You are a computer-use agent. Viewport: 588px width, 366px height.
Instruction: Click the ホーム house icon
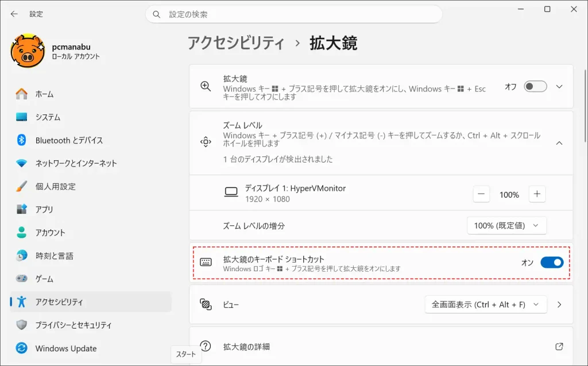point(21,94)
